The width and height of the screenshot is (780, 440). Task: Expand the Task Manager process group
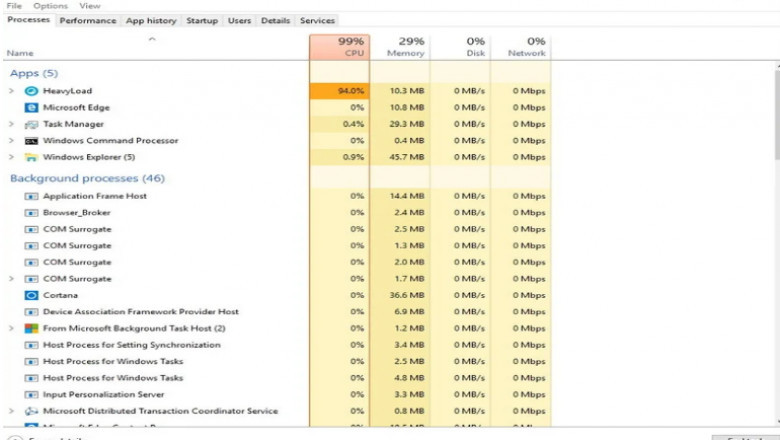(x=11, y=124)
